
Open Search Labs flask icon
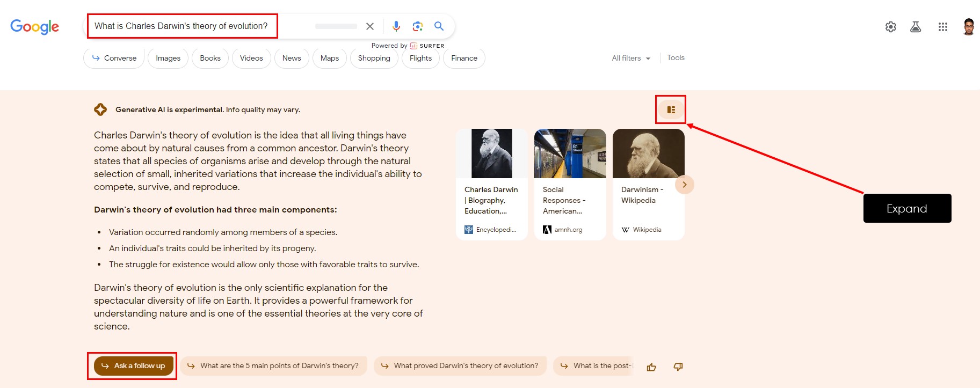916,27
